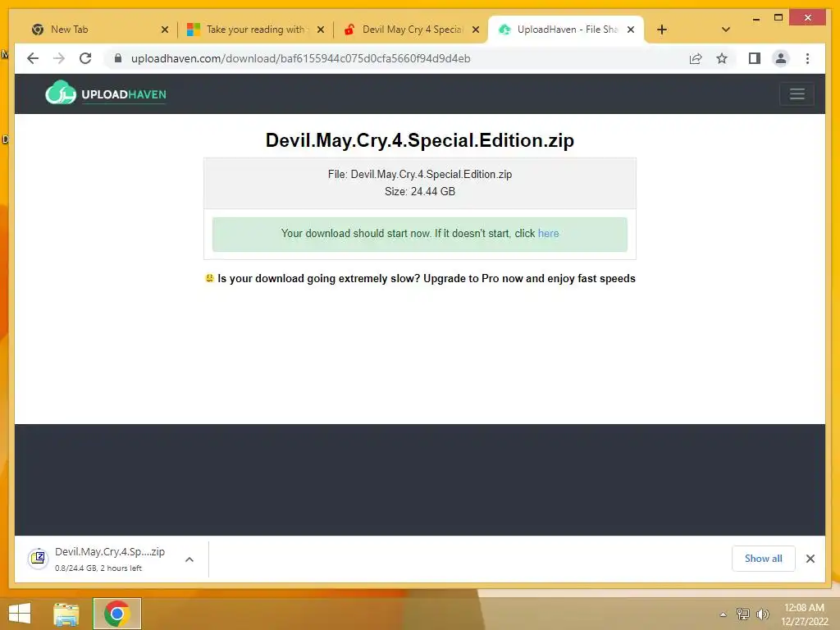This screenshot has width=840, height=630.
Task: Minimize the Chrome window
Action: (x=756, y=18)
